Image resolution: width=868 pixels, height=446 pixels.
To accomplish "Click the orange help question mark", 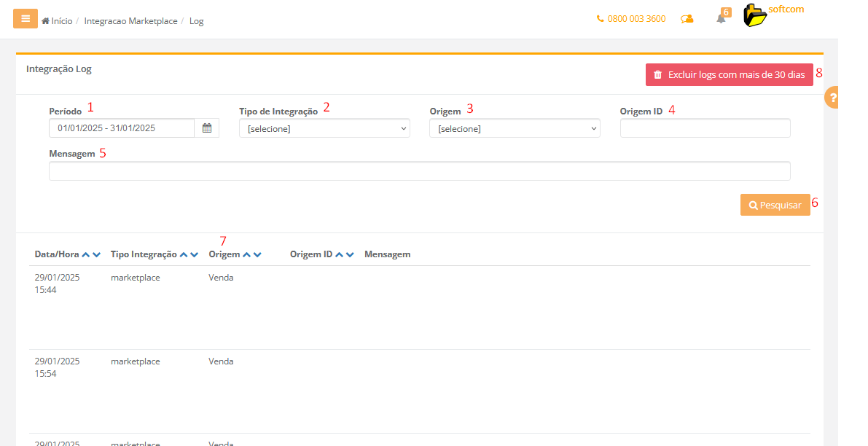I will click(x=833, y=98).
